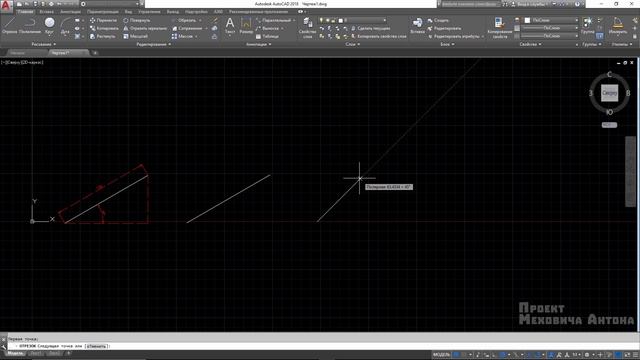The width and height of the screenshot is (640, 360).
Task: Expand the Блок panel
Action: coord(447,44)
